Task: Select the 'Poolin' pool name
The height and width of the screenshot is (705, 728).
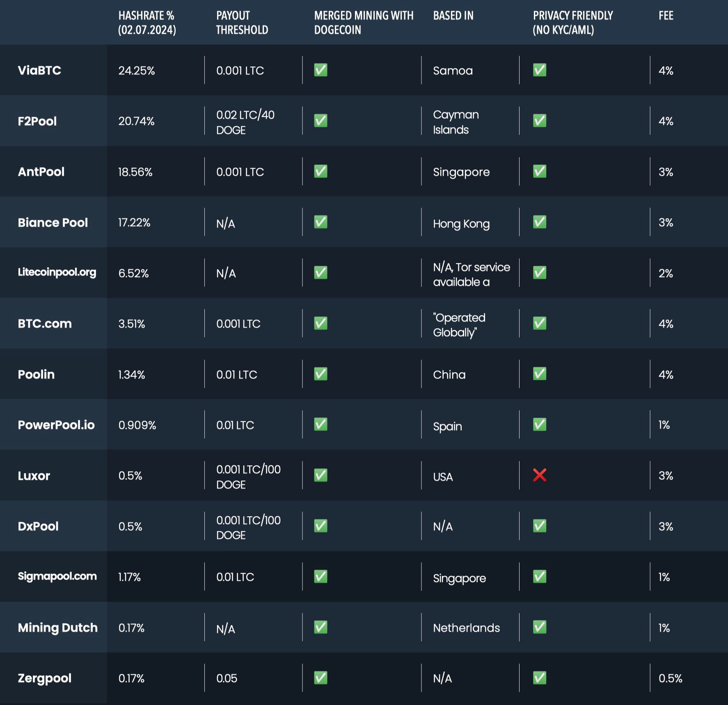Action: pos(36,374)
